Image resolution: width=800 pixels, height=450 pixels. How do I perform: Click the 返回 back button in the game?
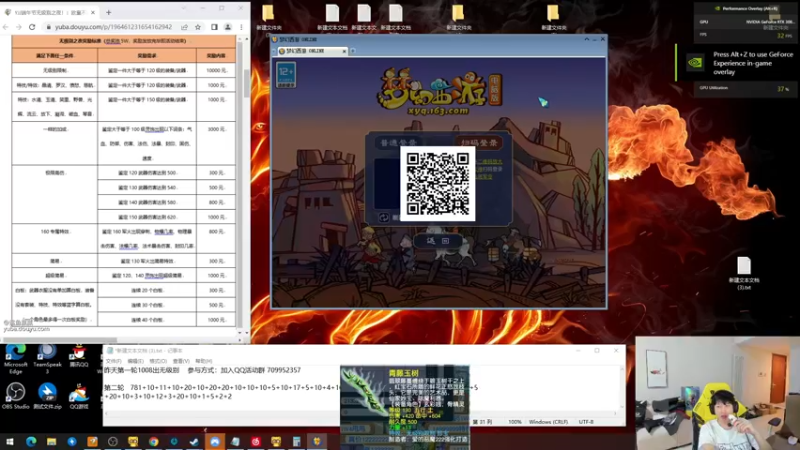pyautogui.click(x=438, y=241)
